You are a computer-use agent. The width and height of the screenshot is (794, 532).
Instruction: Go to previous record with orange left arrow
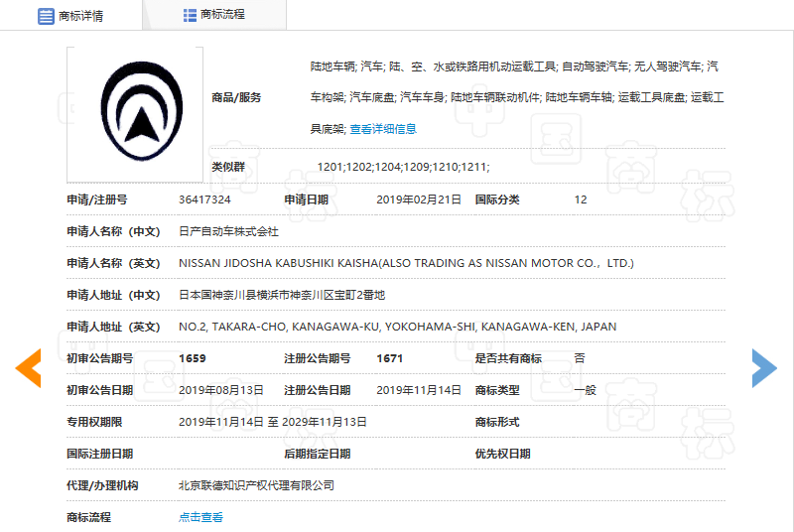[x=28, y=368]
